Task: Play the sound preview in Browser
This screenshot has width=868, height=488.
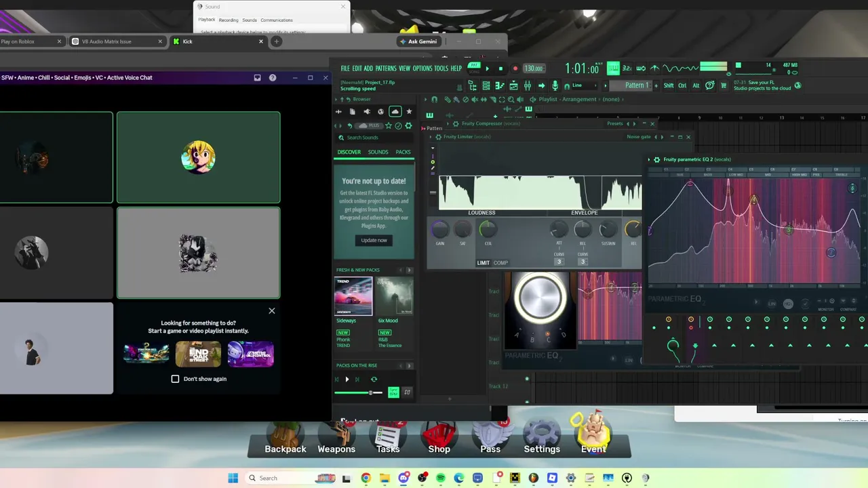Action: [x=347, y=380]
